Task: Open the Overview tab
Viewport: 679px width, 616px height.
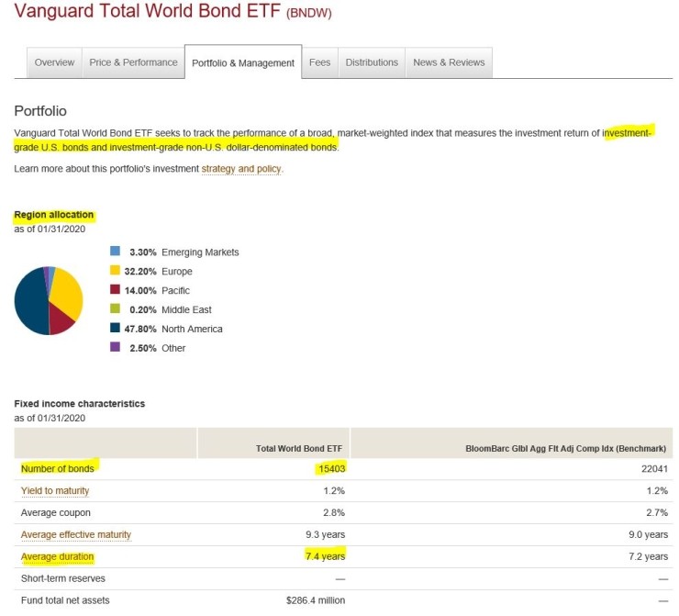Action: pyautogui.click(x=54, y=62)
